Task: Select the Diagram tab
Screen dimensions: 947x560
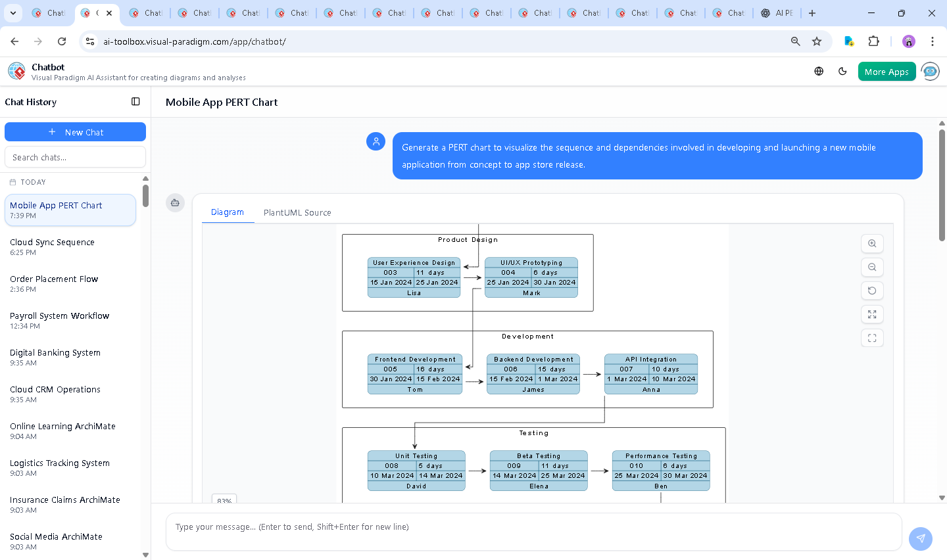Action: coord(228,212)
